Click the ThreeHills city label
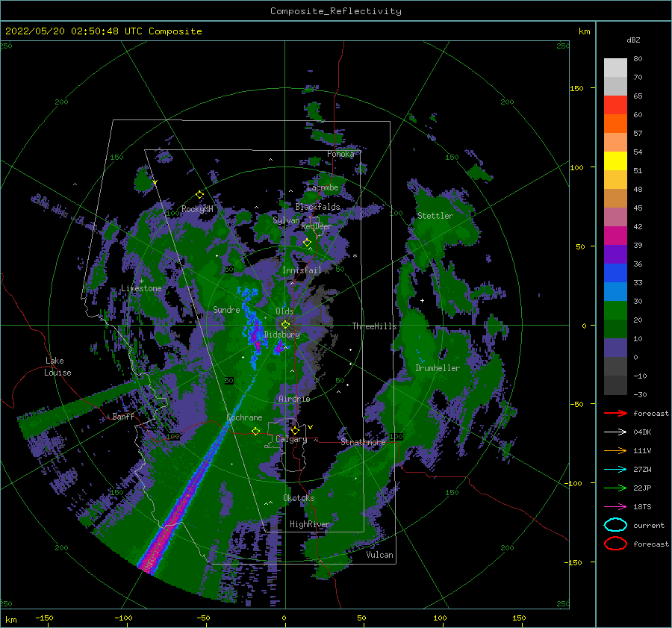This screenshot has width=672, height=628. pyautogui.click(x=375, y=326)
